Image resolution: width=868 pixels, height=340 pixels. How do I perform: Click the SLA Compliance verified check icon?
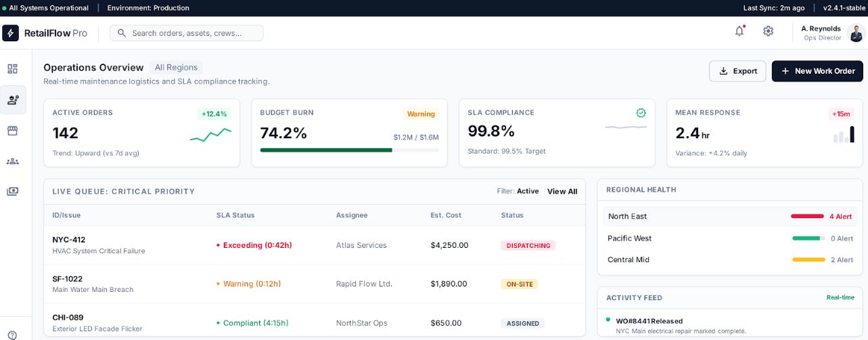[x=641, y=113]
